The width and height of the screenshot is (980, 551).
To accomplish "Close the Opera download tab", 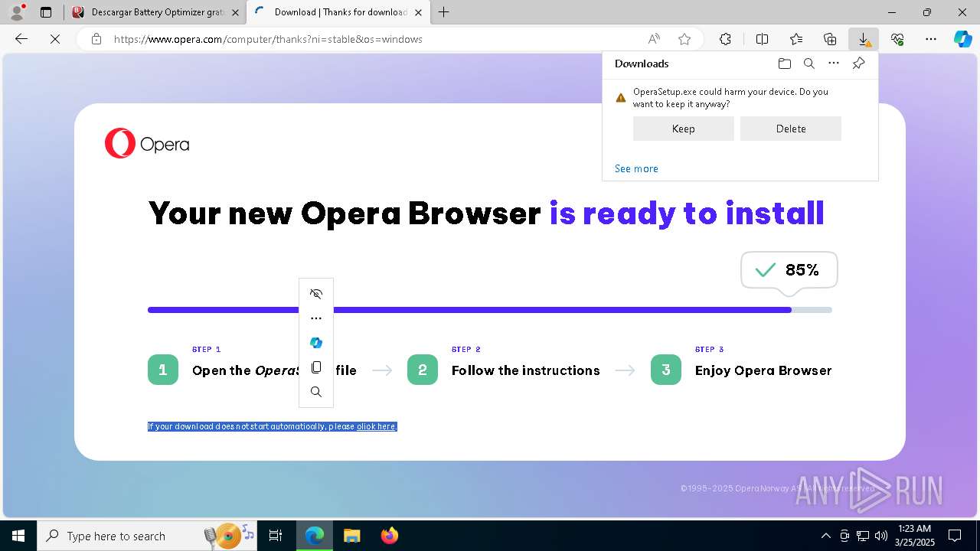I will click(418, 12).
